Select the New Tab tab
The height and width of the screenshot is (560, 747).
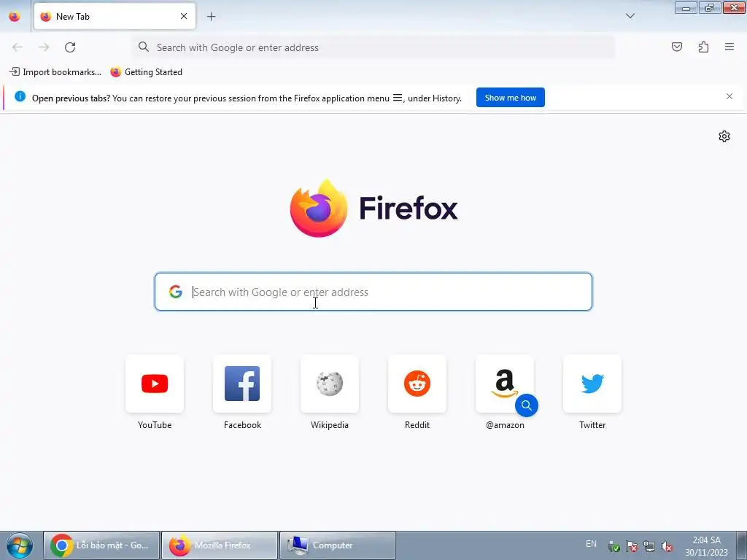pyautogui.click(x=115, y=16)
